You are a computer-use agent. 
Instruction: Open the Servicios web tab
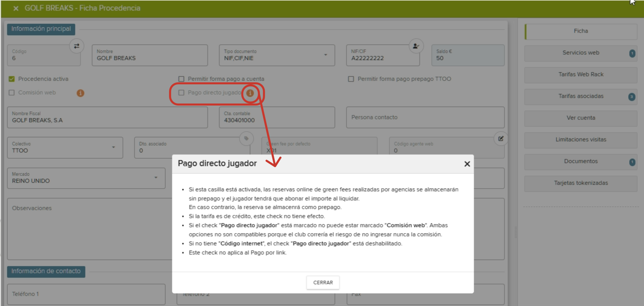[x=581, y=53]
